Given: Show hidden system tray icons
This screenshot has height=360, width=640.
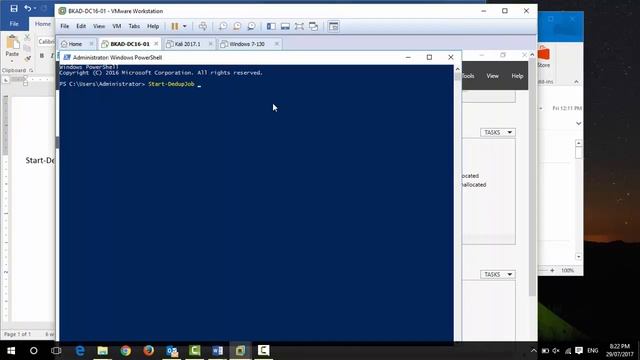Looking at the screenshot, I should [x=533, y=351].
